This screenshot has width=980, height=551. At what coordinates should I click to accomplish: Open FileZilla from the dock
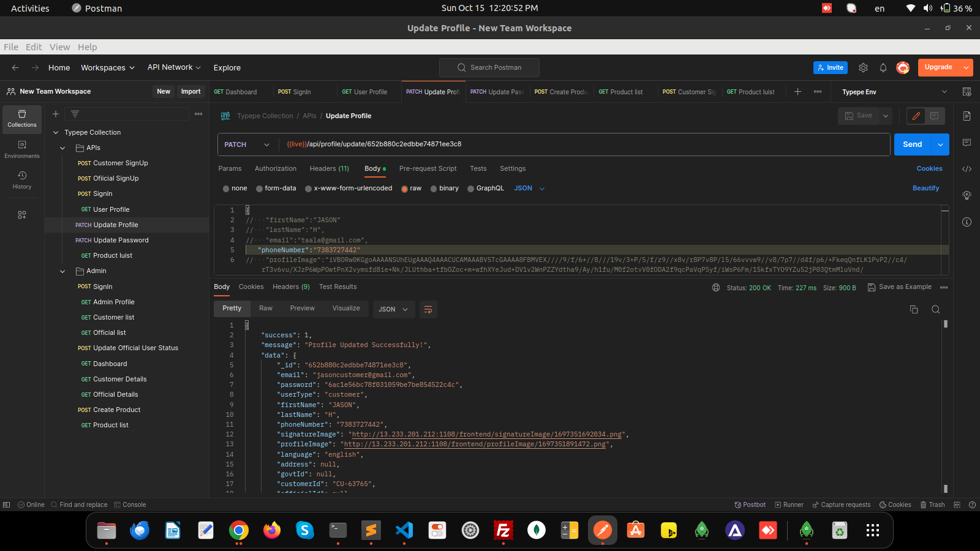tap(503, 530)
